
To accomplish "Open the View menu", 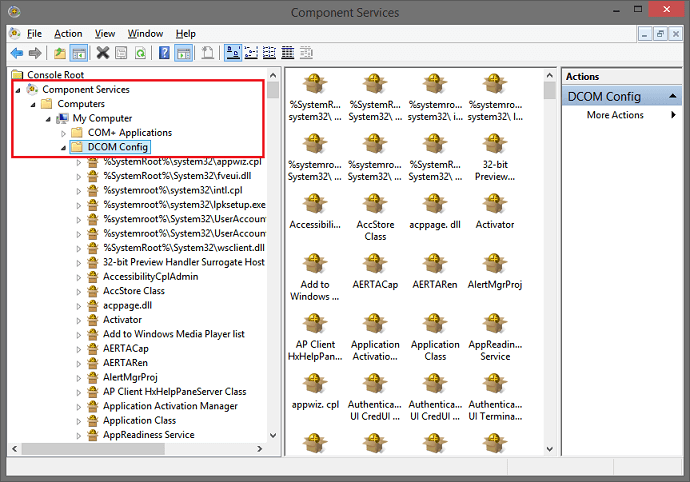I will pyautogui.click(x=105, y=33).
